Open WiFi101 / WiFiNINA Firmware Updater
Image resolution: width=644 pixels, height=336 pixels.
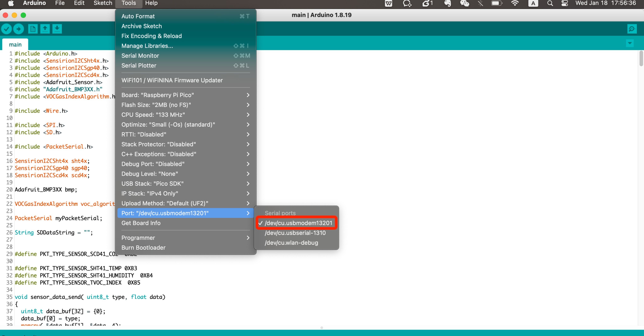click(x=186, y=80)
